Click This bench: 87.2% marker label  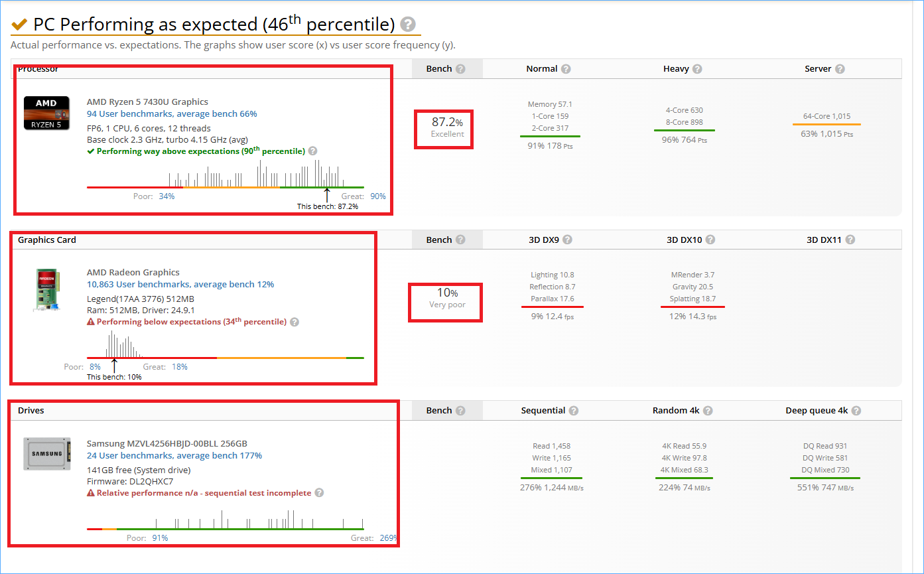pyautogui.click(x=328, y=206)
